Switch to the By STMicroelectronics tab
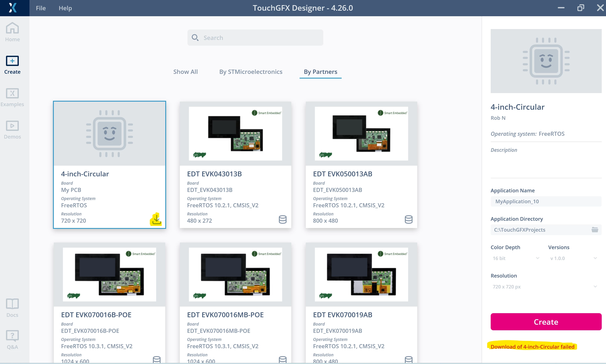Viewport: 606px width, 364px height. (251, 72)
